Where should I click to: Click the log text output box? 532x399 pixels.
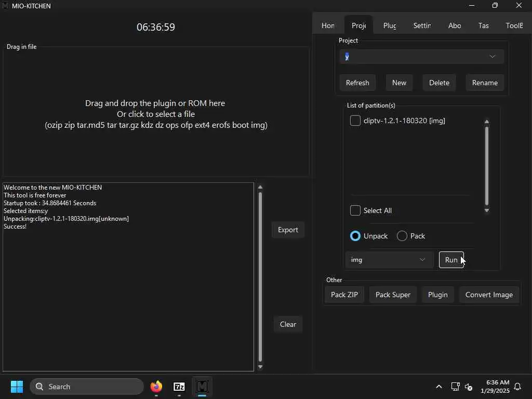(128, 277)
